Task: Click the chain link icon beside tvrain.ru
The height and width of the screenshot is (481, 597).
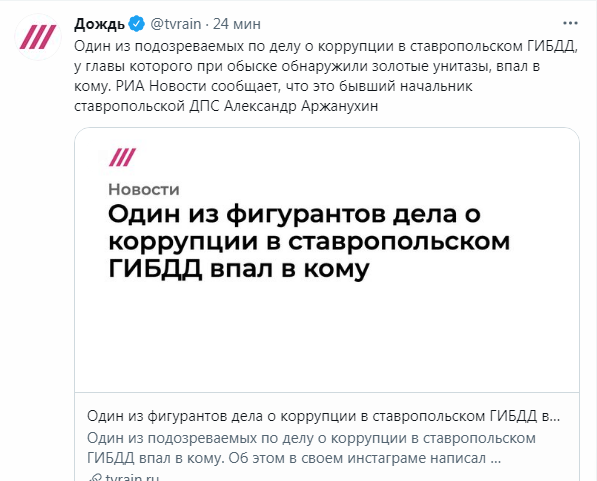Action: (95, 477)
